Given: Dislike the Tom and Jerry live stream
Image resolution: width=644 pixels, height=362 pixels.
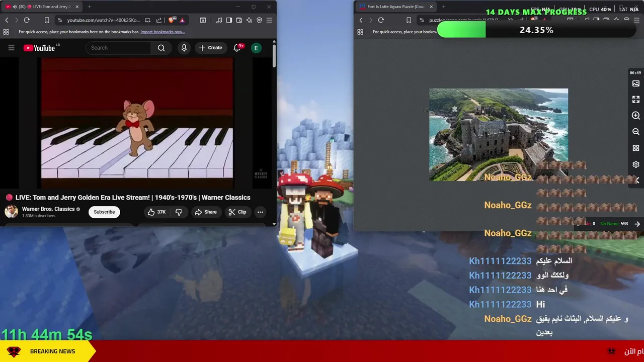Looking at the screenshot, I should 179,212.
